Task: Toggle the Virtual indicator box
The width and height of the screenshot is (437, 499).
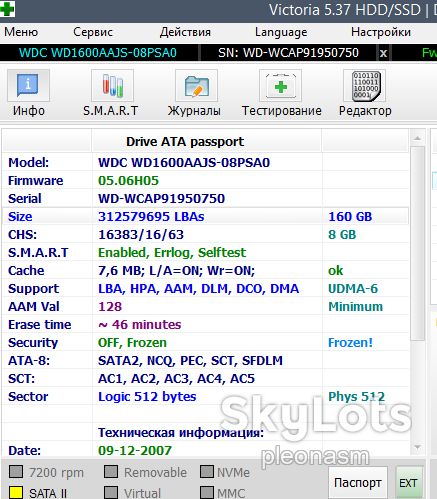Action: coord(111,492)
